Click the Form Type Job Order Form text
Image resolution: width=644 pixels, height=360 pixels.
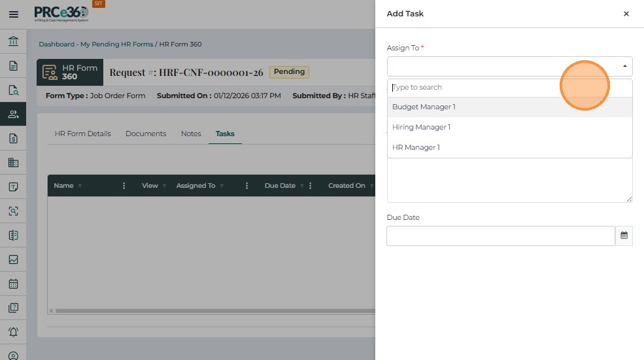tap(95, 96)
